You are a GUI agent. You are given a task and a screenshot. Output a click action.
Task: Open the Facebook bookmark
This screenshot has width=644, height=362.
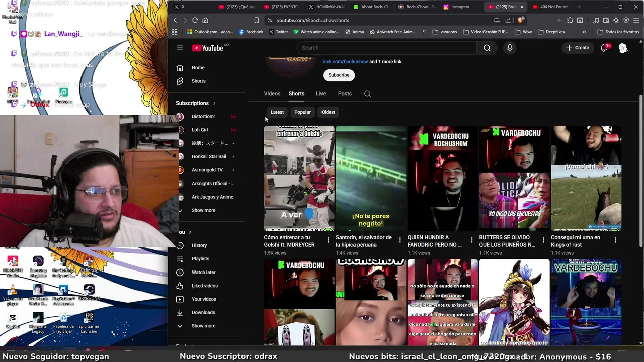pos(251,32)
